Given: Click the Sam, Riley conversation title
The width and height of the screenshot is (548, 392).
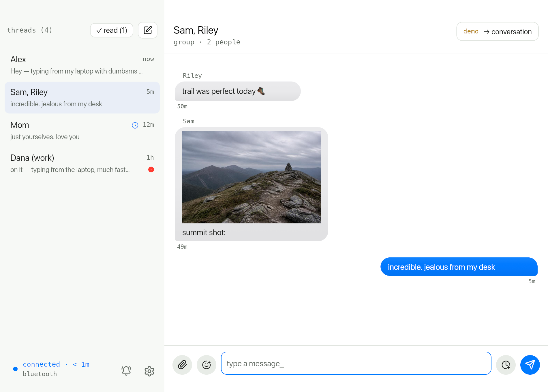Looking at the screenshot, I should (x=196, y=30).
